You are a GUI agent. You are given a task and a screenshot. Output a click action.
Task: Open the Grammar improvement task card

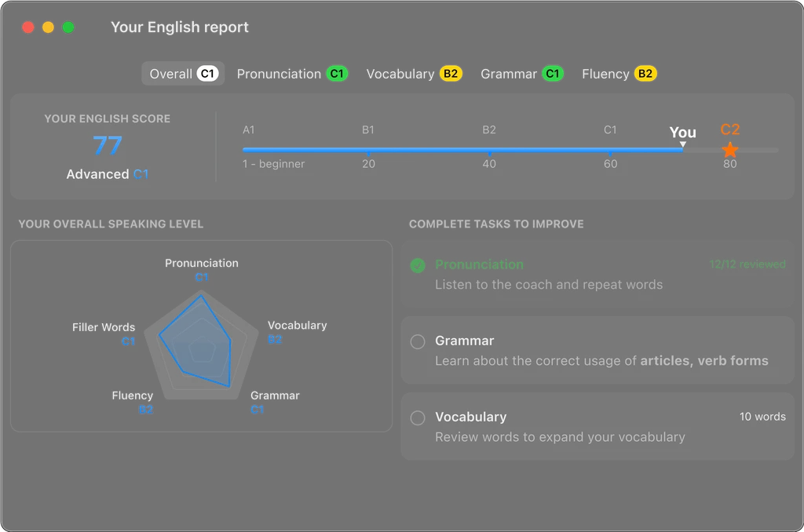pyautogui.click(x=598, y=350)
